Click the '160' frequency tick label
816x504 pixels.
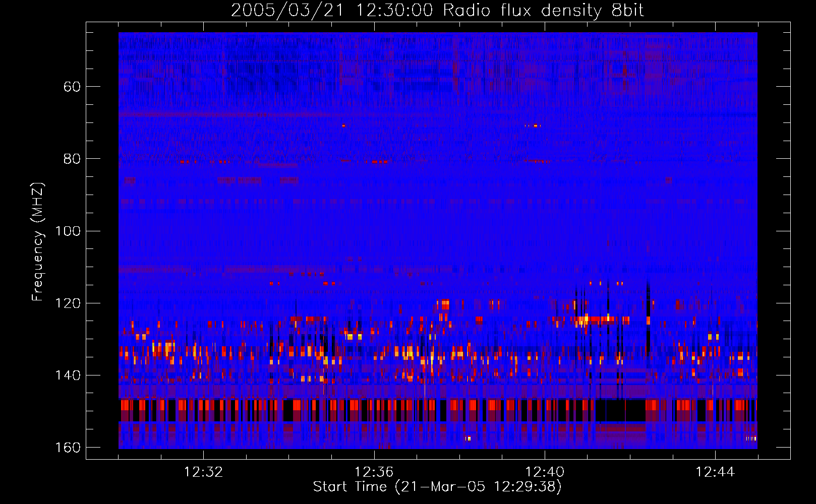[68, 448]
